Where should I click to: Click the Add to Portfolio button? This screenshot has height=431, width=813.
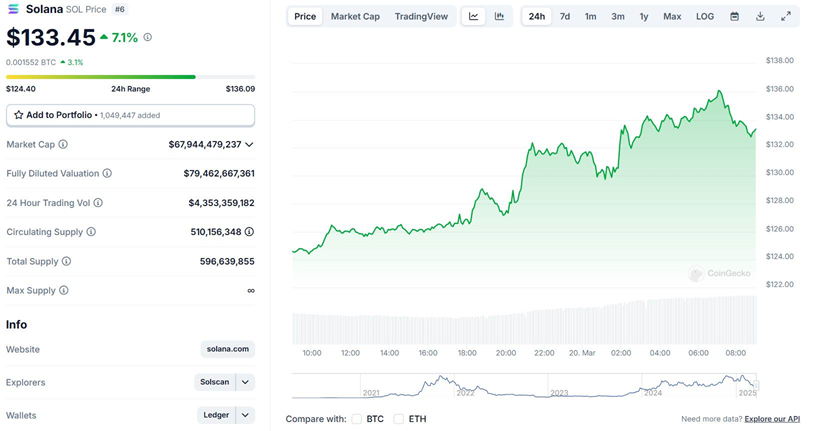130,115
